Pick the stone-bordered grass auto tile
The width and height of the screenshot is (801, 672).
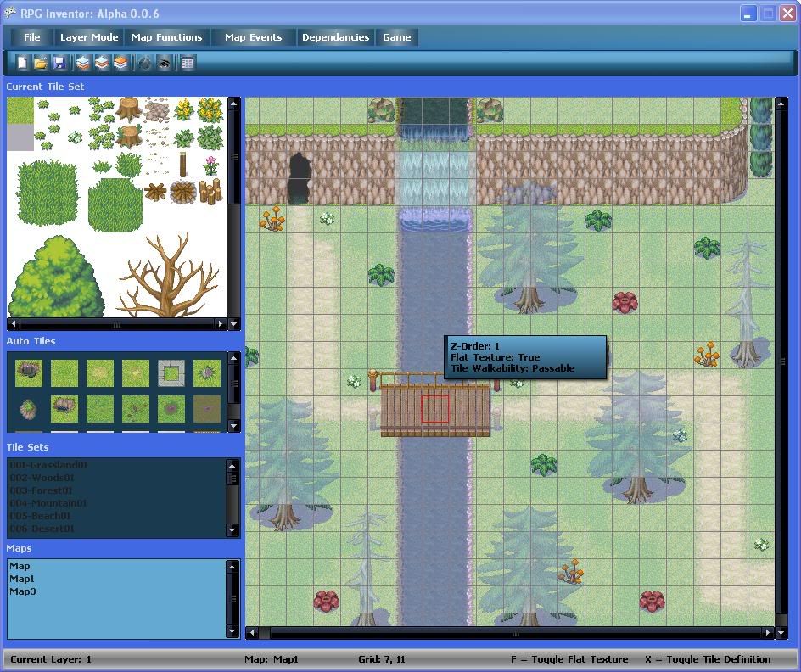click(171, 372)
